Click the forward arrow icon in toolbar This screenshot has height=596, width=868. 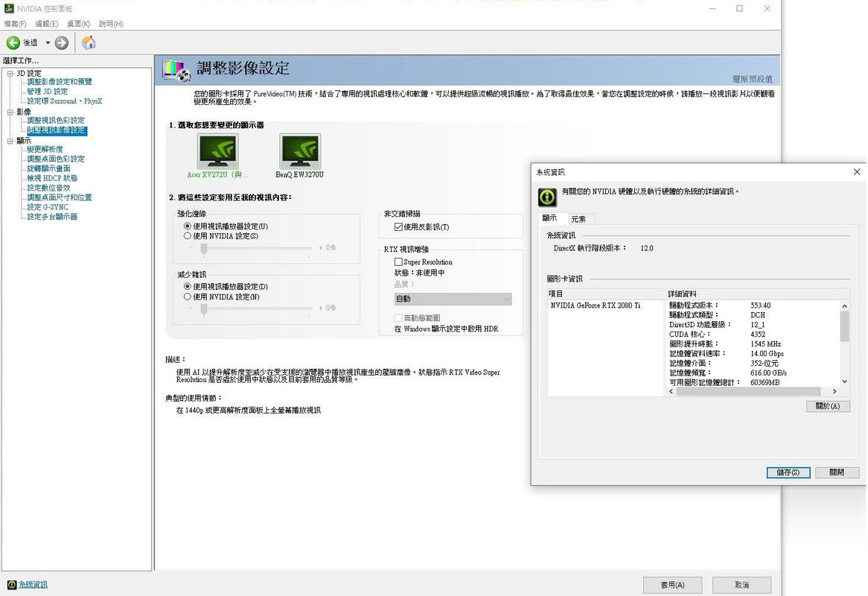[62, 42]
